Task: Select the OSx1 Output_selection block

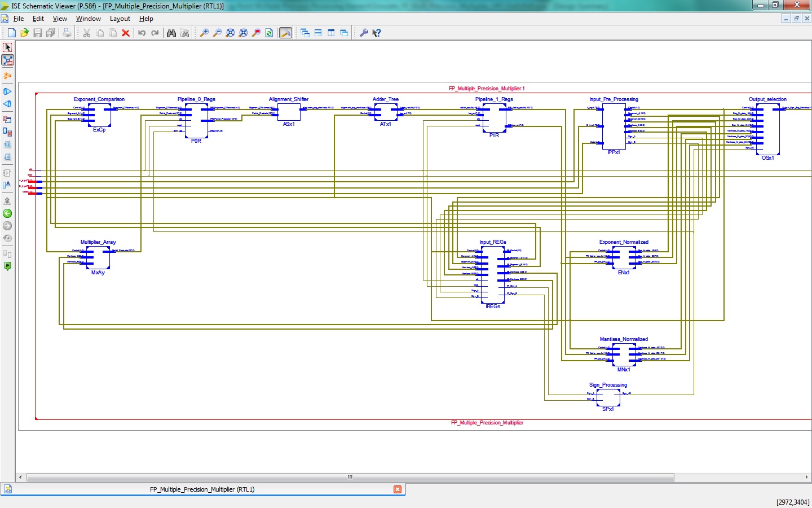Action: [x=768, y=129]
